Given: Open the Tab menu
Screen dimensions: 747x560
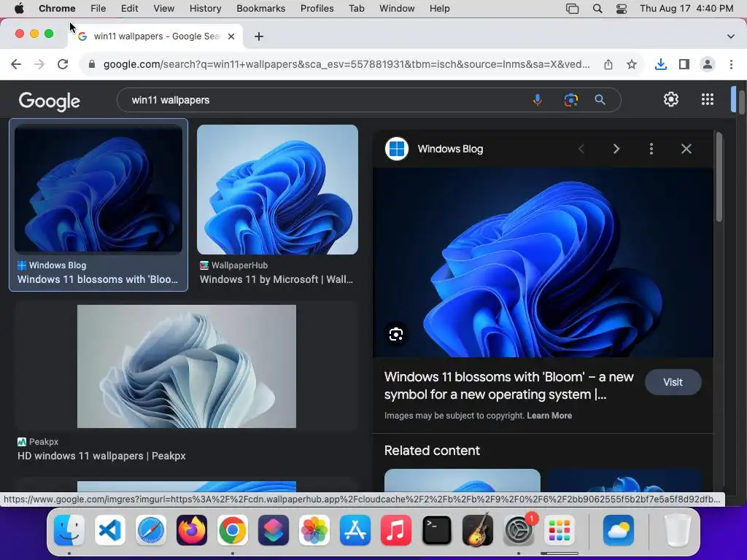Looking at the screenshot, I should [356, 9].
